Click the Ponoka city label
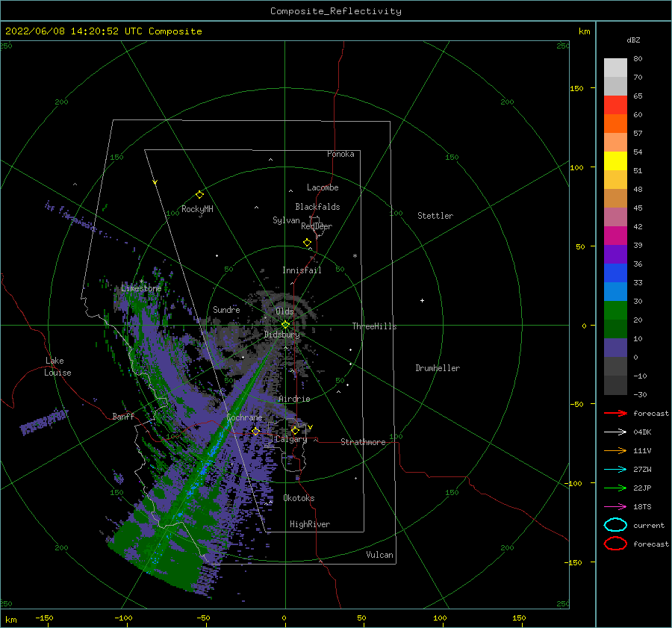The height and width of the screenshot is (628, 672). coord(340,154)
